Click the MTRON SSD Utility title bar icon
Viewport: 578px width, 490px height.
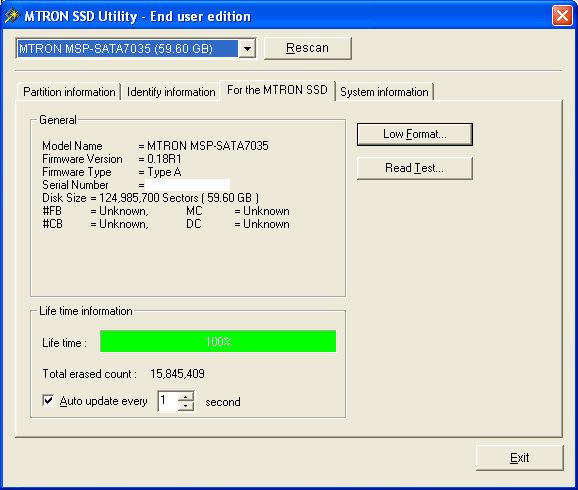(x=12, y=16)
